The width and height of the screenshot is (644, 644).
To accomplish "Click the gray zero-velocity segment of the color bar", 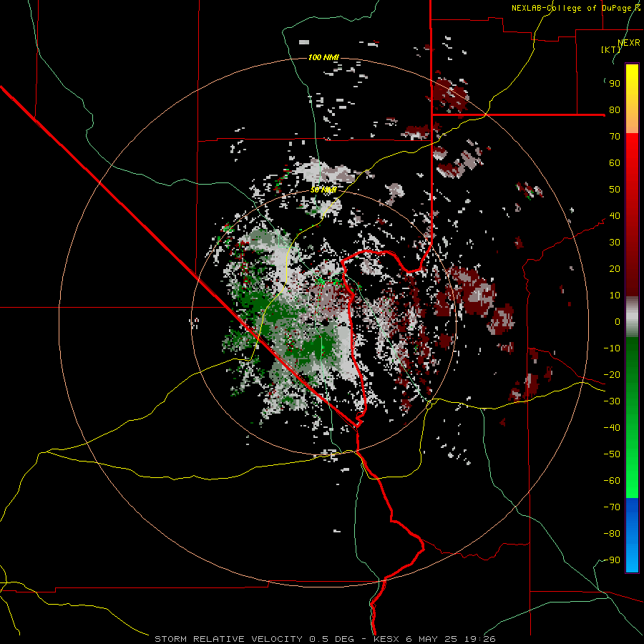I will pos(632,317).
